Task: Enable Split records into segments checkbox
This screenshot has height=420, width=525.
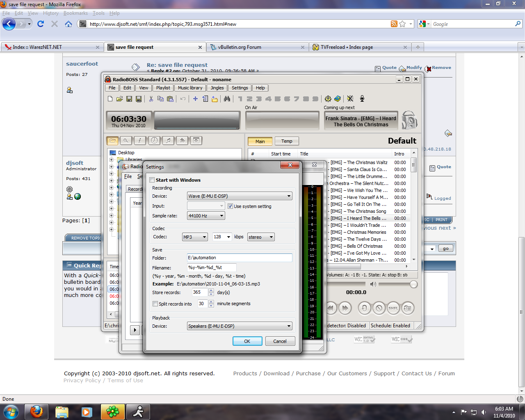Action: (x=155, y=304)
